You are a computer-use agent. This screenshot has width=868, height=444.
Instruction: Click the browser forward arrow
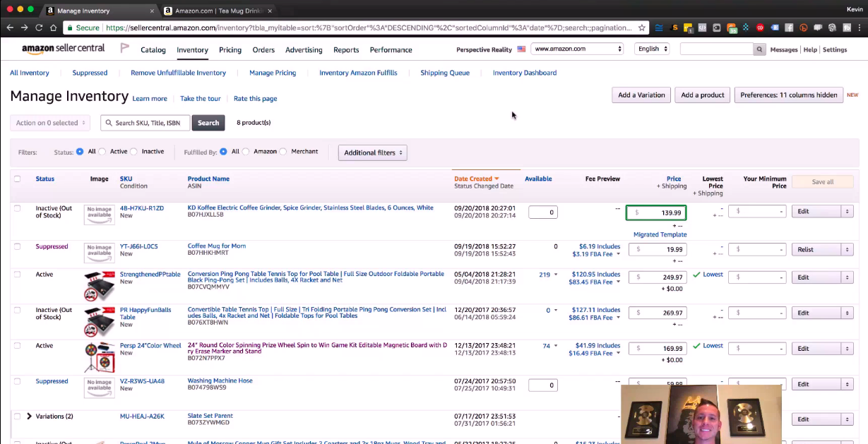(x=25, y=28)
